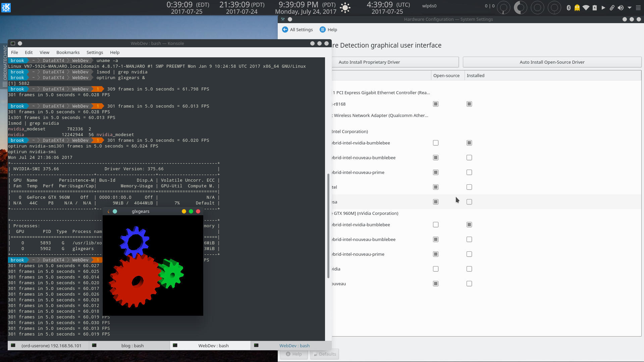This screenshot has height=362, width=644.
Task: Select the last blue-highlighted WebDev : bash tab
Action: (291, 346)
